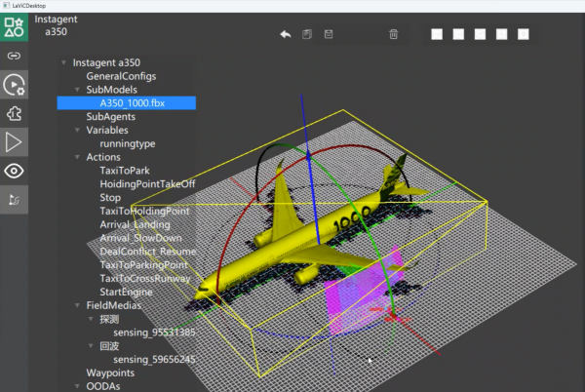
Task: Click the OODAs label
Action: (103, 386)
